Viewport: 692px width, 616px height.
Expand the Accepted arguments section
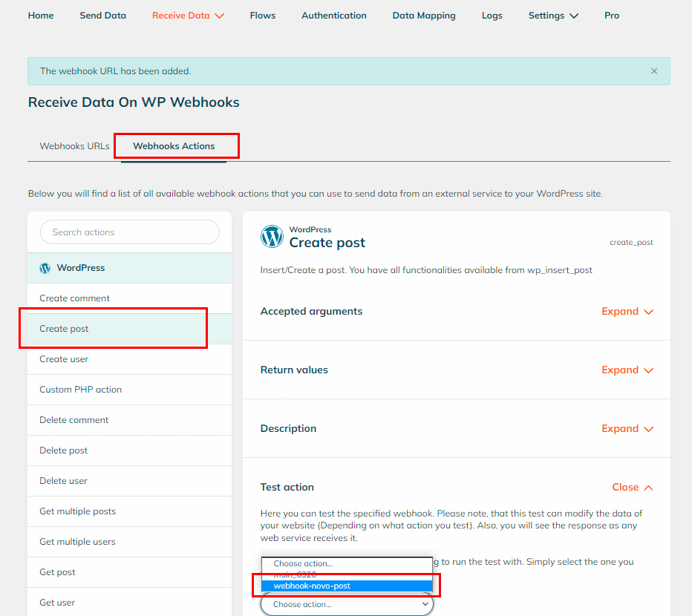point(627,312)
